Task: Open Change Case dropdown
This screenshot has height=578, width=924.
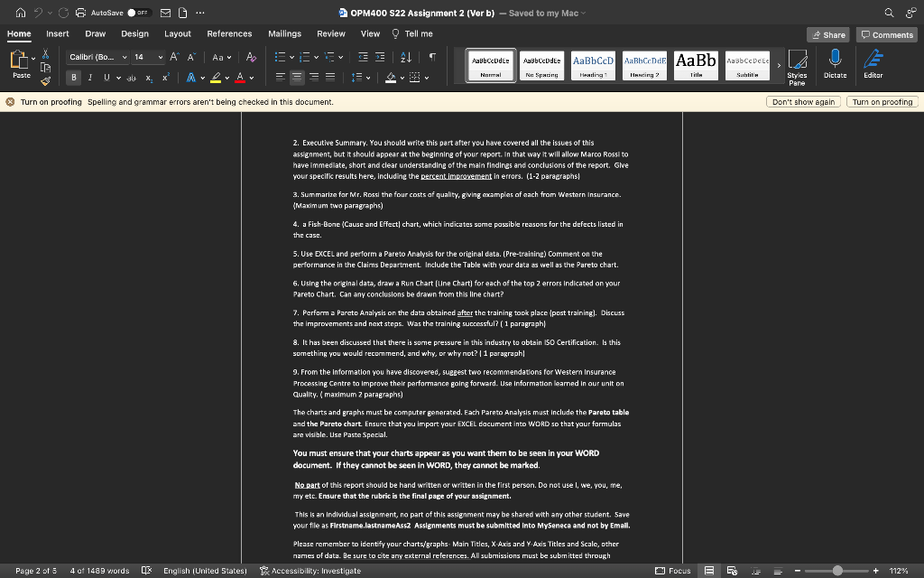Action: point(222,57)
